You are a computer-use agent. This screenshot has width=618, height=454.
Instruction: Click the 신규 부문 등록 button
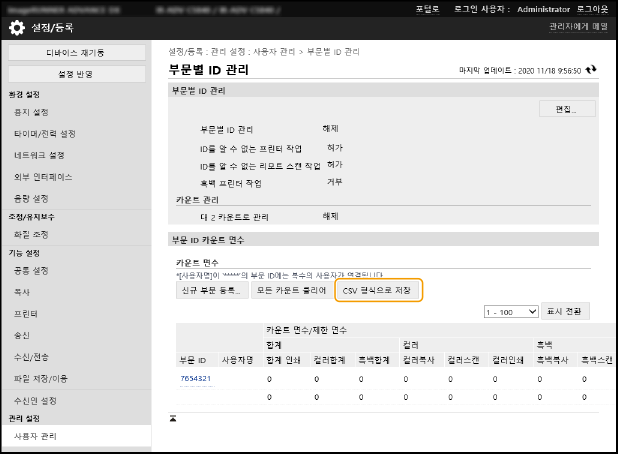pos(210,290)
